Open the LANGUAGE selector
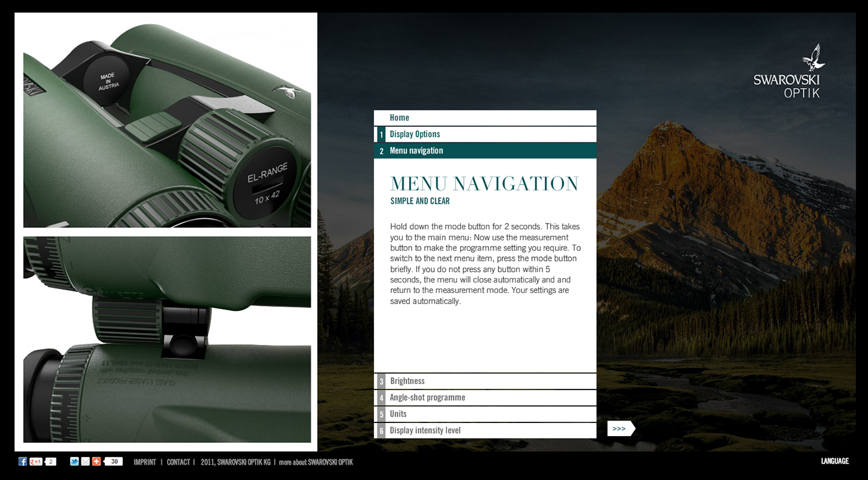The width and height of the screenshot is (868, 480). [835, 461]
